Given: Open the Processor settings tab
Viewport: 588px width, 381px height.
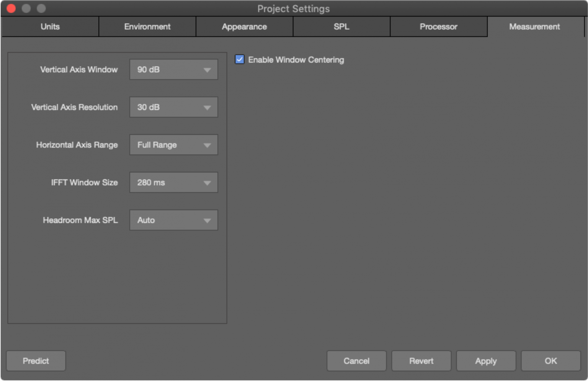Looking at the screenshot, I should pyautogui.click(x=438, y=27).
